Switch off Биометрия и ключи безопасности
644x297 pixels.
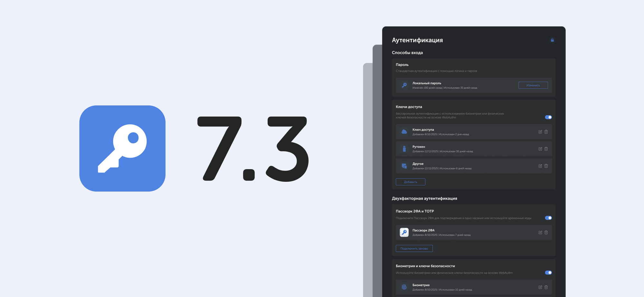(x=548, y=273)
